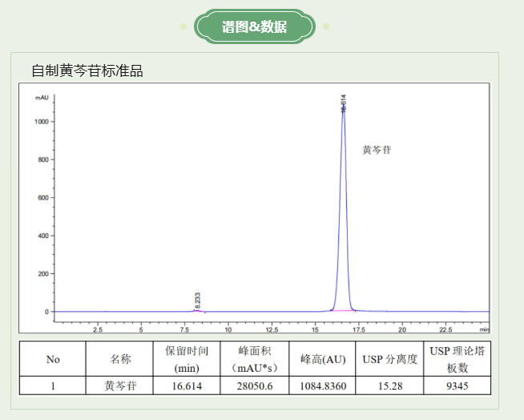The height and width of the screenshot is (420, 524).
Task: Select the 28050.6 peak area cell
Action: (x=255, y=386)
